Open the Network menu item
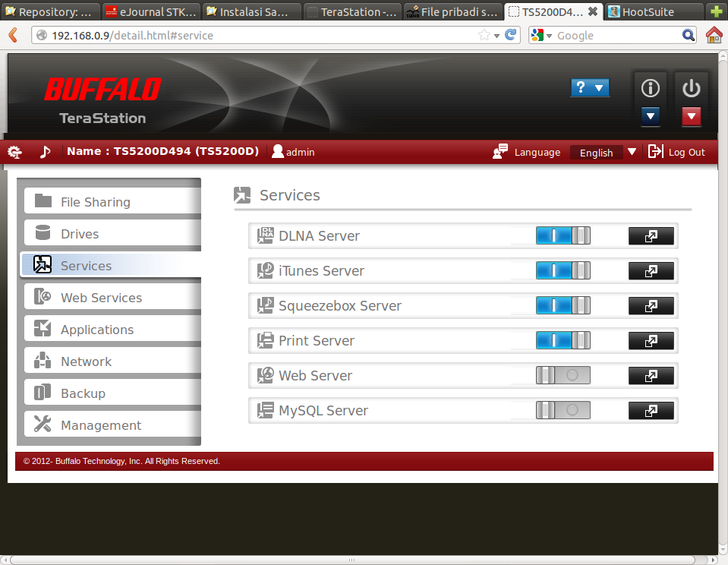This screenshot has width=728, height=565. (112, 361)
